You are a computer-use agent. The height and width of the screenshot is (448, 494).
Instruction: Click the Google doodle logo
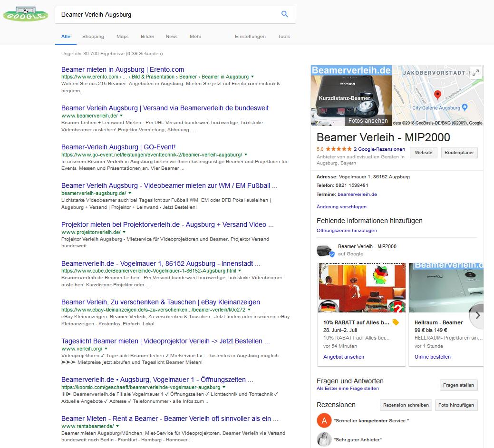pyautogui.click(x=26, y=14)
